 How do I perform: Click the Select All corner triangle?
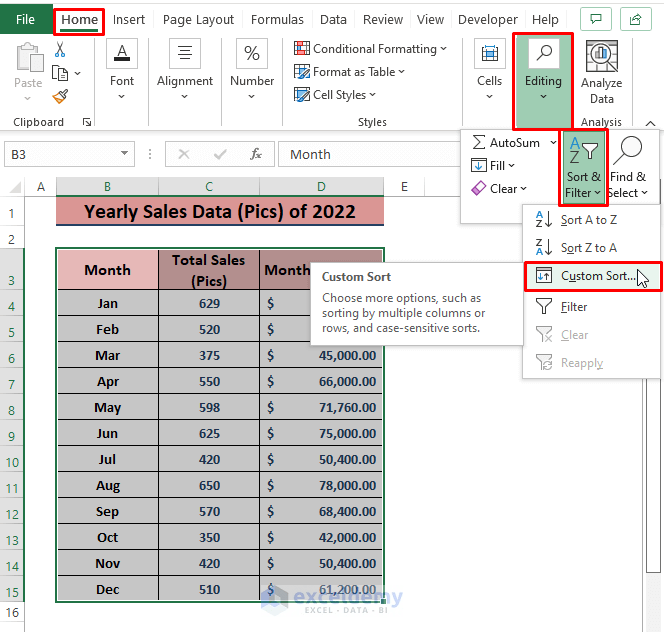tap(16, 187)
